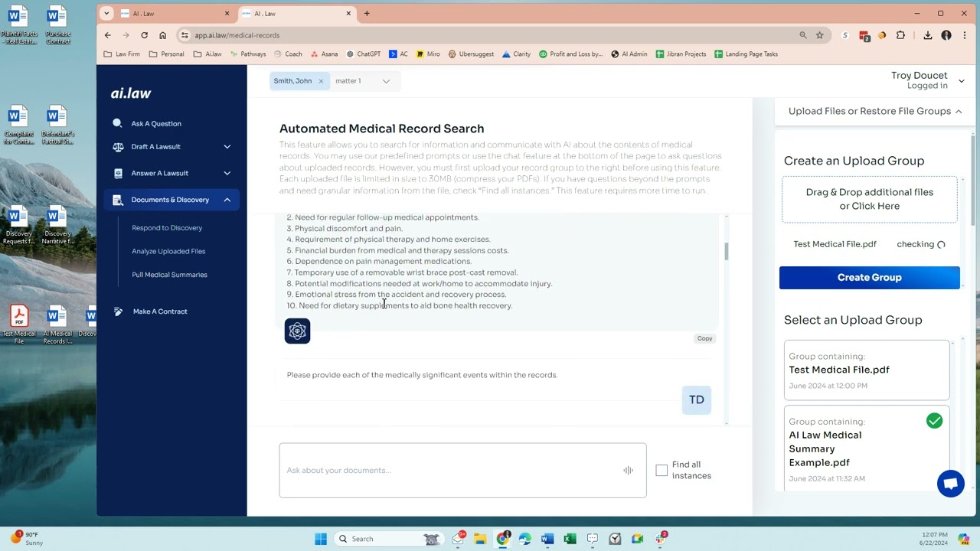Open the ChatGPT bookmark
The height and width of the screenshot is (551, 980).
click(x=364, y=54)
